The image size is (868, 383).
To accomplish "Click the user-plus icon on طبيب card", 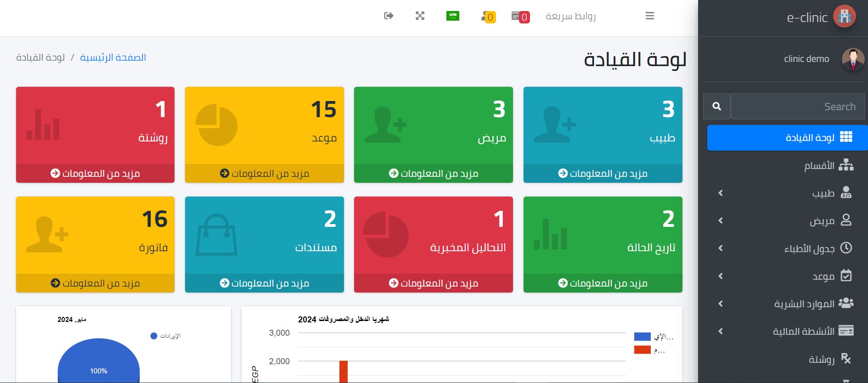I will (x=555, y=125).
